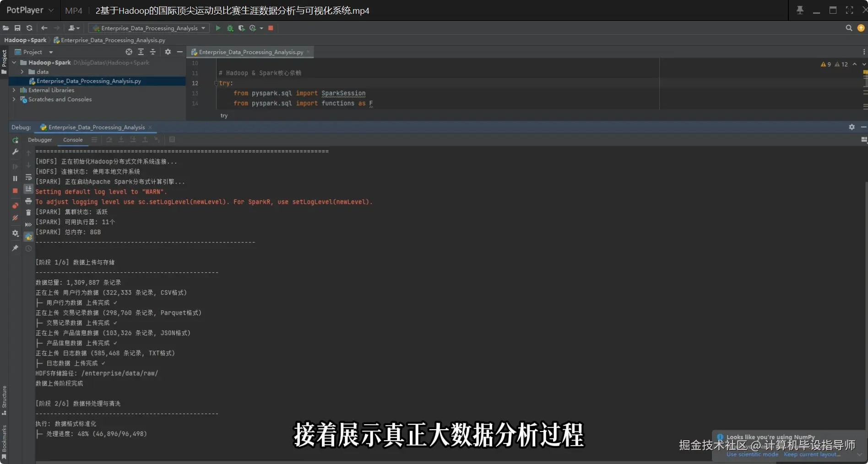Expand Scratches and Consoles node
Image resolution: width=868 pixels, height=464 pixels.
click(14, 99)
